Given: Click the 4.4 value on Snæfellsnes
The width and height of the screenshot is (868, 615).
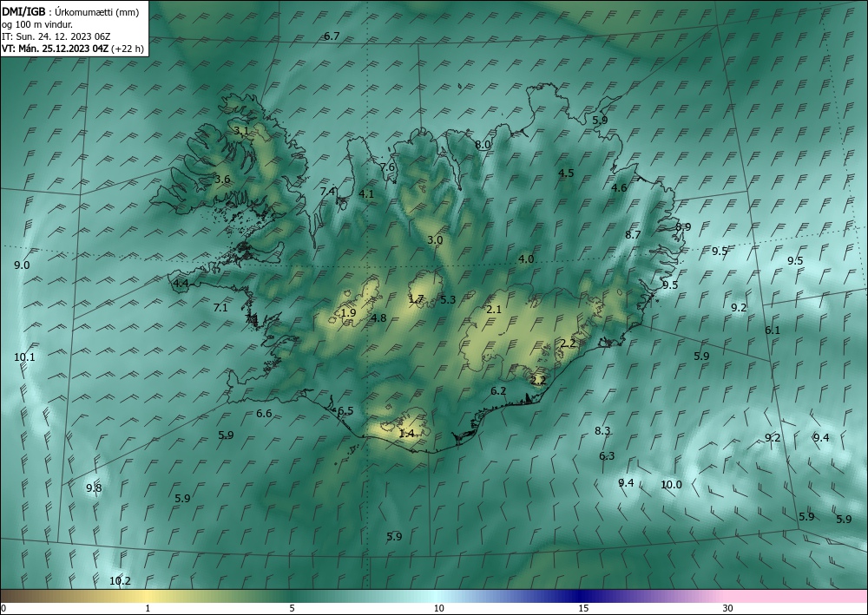Looking at the screenshot, I should point(181,284).
